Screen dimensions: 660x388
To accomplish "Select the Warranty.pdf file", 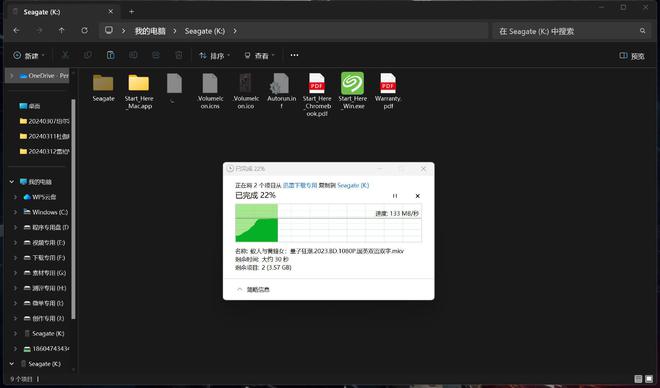I will [x=388, y=91].
